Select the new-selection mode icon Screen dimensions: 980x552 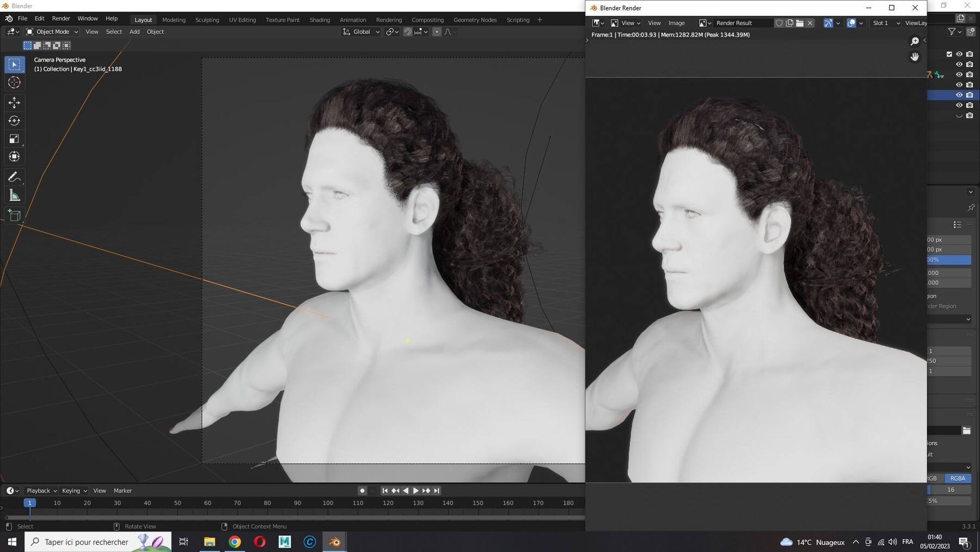tap(27, 45)
